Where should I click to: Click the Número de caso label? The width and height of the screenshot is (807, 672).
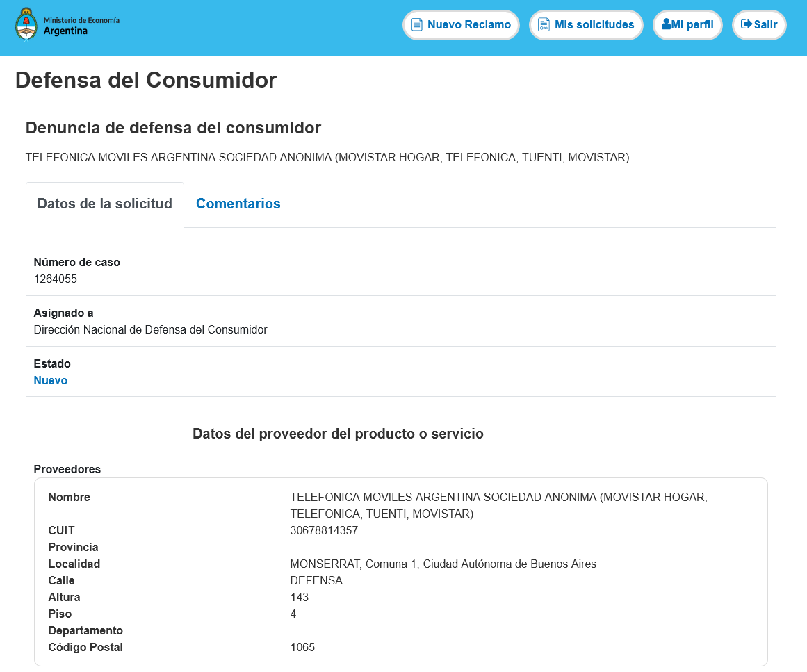pos(76,263)
